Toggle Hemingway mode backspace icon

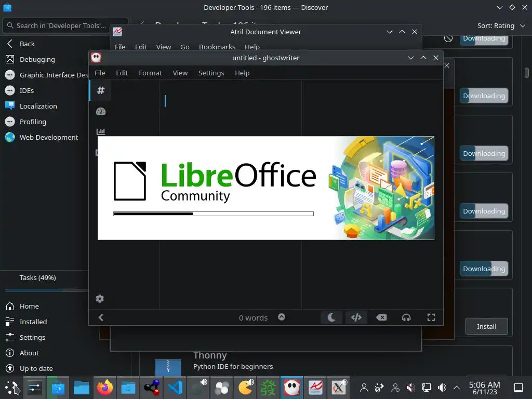coord(381,317)
